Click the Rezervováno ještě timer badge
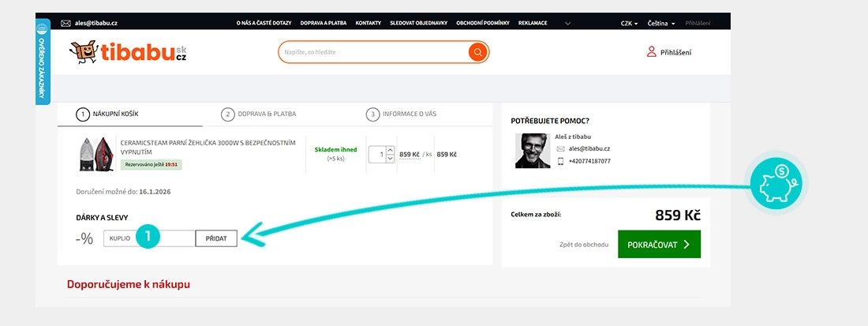 pyautogui.click(x=152, y=164)
